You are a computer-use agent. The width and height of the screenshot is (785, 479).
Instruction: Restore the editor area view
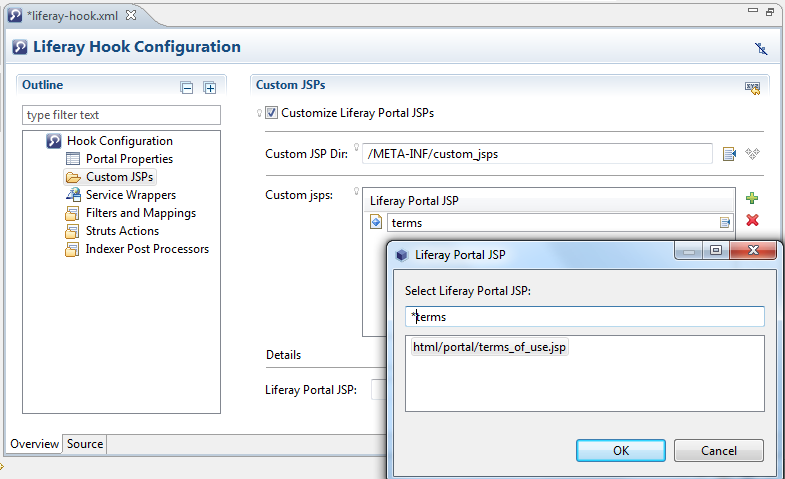click(x=770, y=12)
